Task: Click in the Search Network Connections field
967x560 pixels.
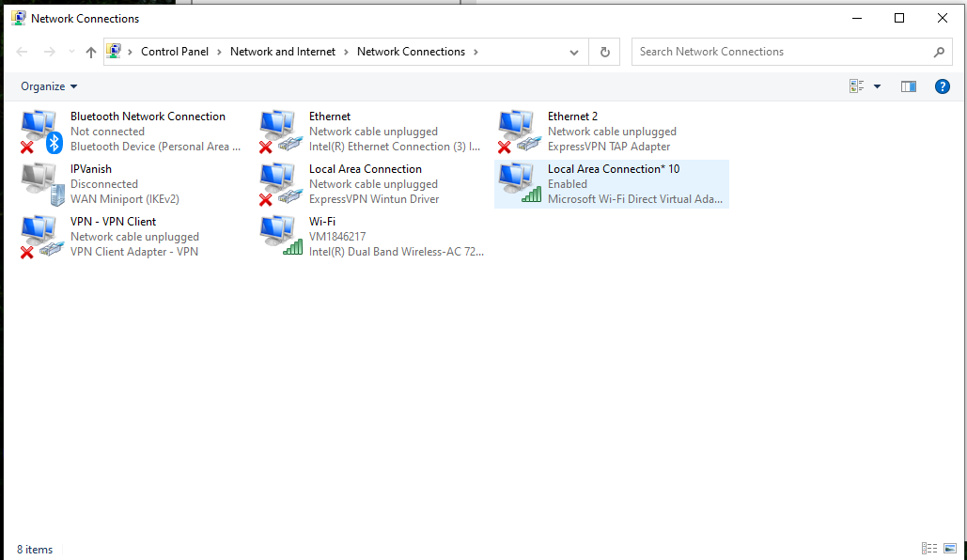Action: 781,52
